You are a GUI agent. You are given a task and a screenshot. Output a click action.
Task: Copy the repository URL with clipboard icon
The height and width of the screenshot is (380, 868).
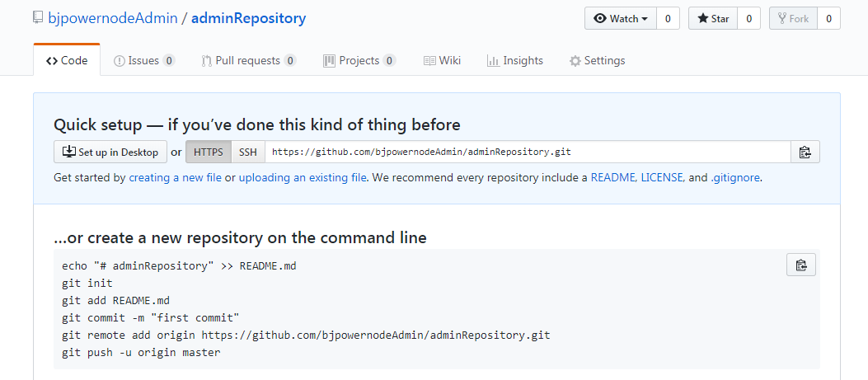tap(805, 152)
